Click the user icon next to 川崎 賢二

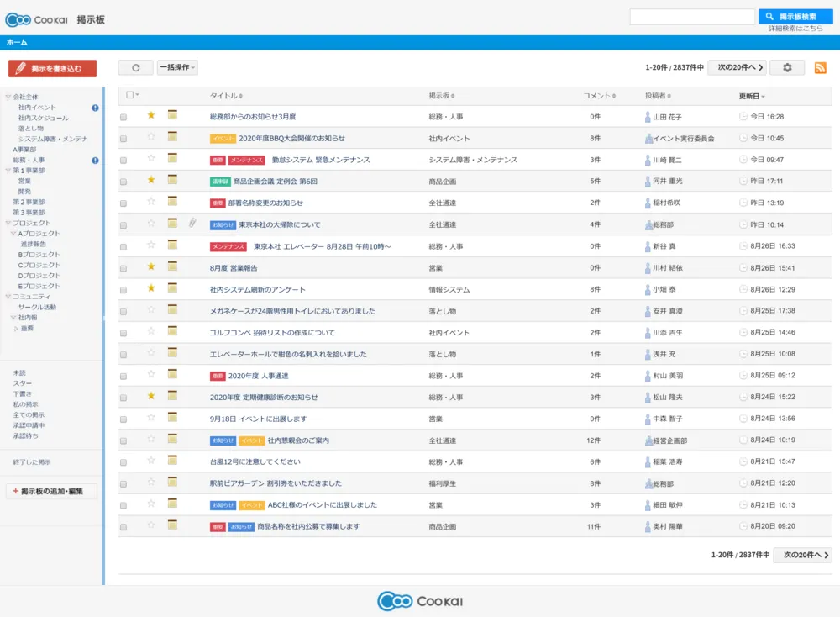point(648,160)
